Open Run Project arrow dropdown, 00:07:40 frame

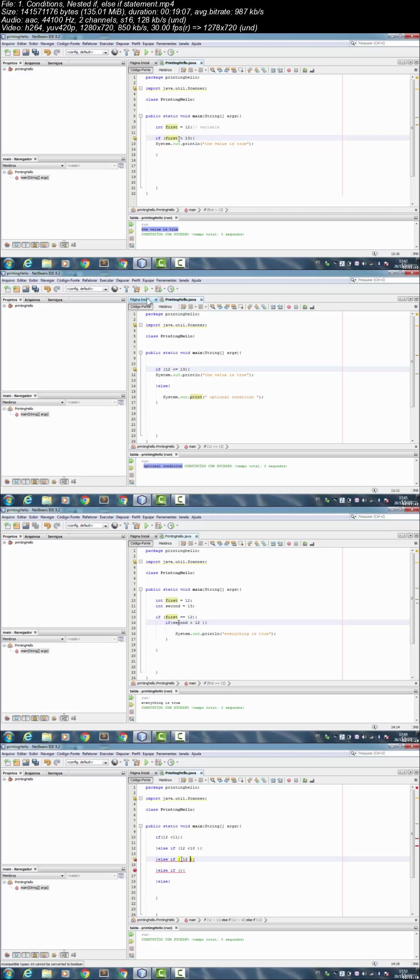[x=152, y=289]
